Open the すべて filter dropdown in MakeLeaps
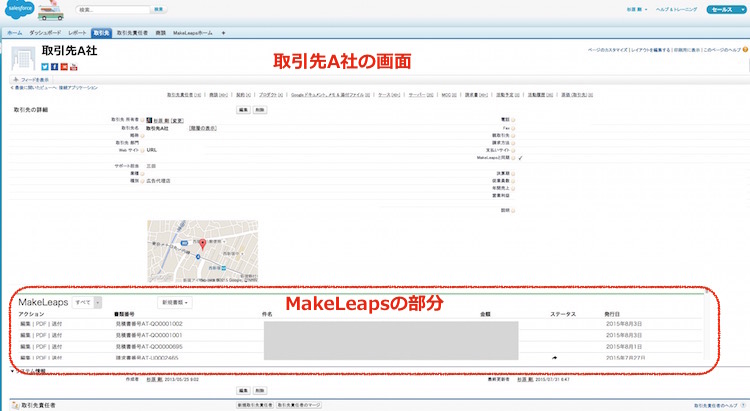Viewport: 750px width, 411px height. 87,302
